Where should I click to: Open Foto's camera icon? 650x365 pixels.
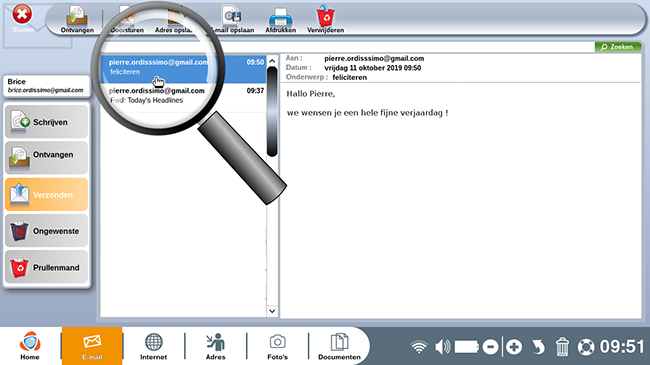point(277,346)
